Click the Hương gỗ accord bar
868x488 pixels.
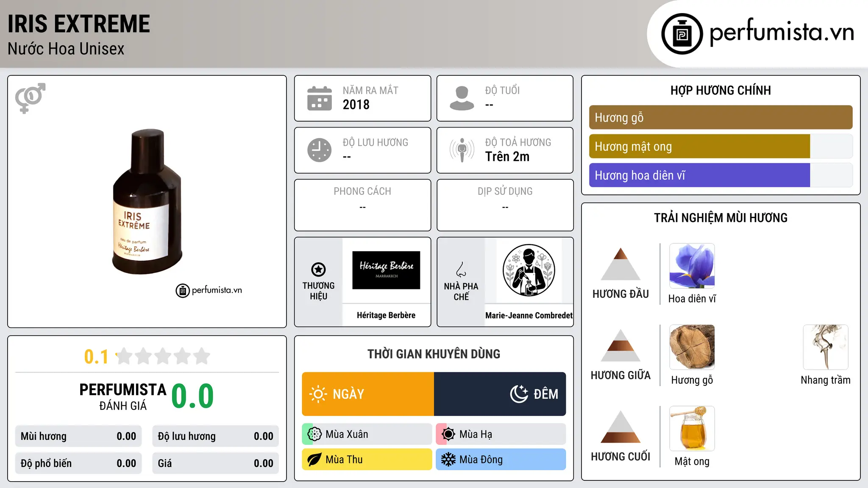(x=721, y=117)
